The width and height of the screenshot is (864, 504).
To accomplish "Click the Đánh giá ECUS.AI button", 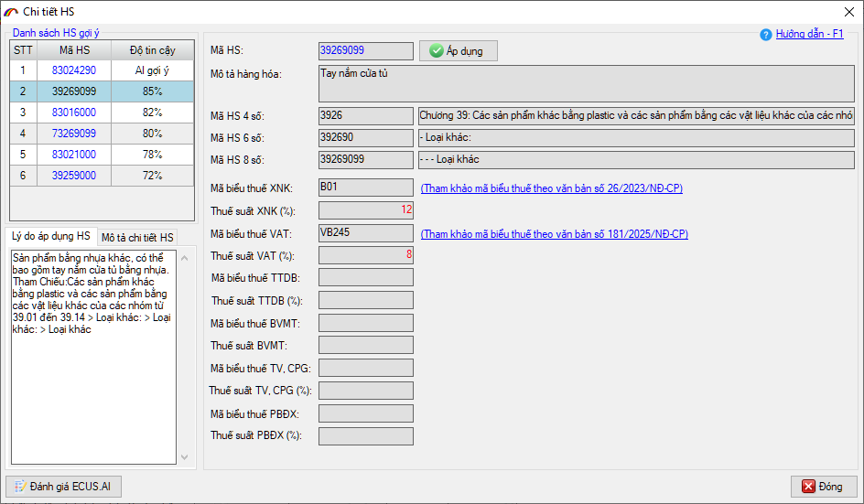I will tap(64, 486).
